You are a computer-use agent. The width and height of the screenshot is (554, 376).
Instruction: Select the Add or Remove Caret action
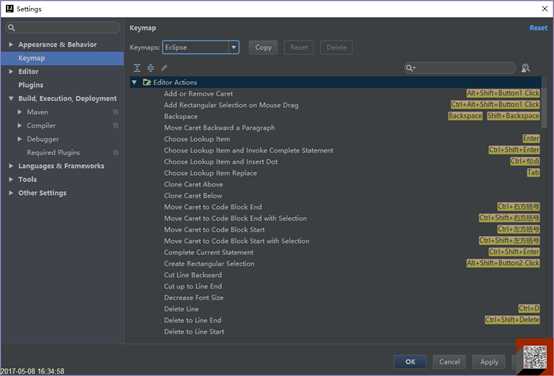pyautogui.click(x=198, y=94)
